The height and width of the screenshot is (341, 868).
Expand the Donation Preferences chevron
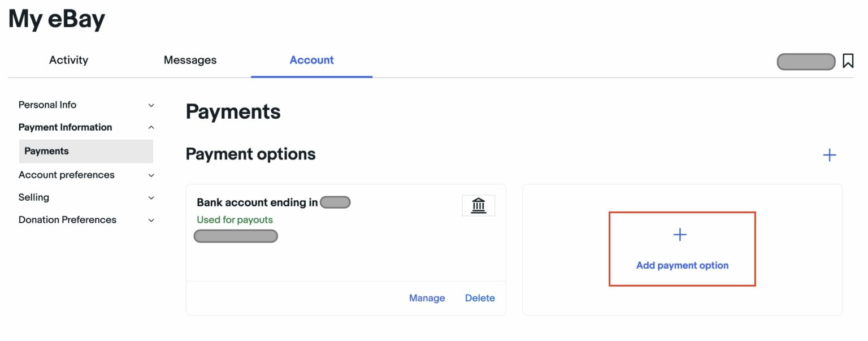[x=151, y=221]
